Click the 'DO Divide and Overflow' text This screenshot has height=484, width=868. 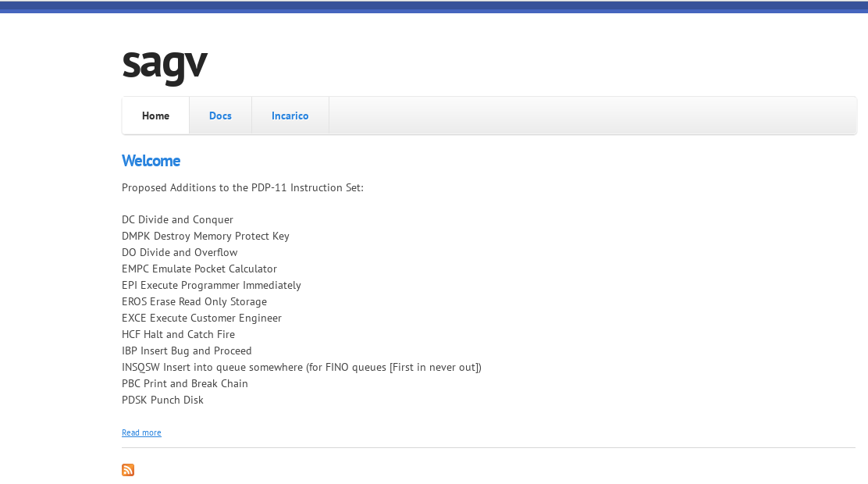(180, 252)
